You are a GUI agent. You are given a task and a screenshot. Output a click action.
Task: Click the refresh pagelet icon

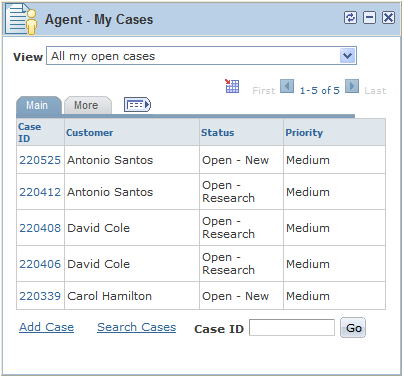tap(350, 18)
